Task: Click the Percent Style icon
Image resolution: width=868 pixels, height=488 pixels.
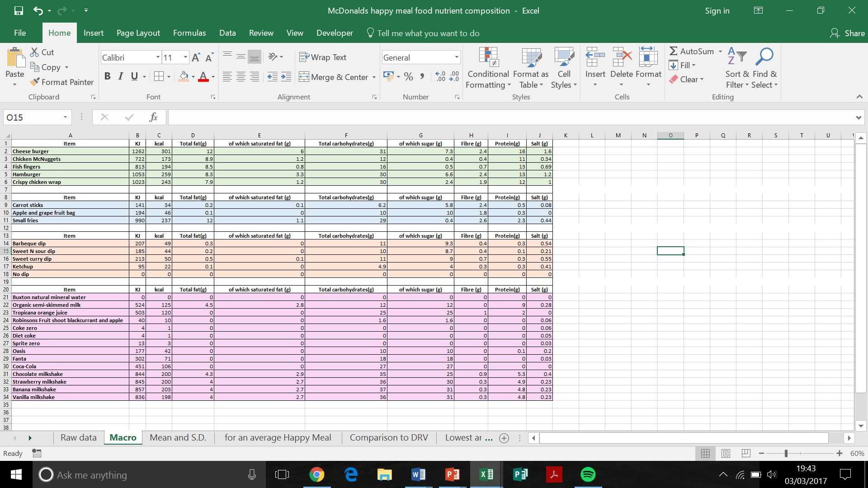Action: click(409, 77)
